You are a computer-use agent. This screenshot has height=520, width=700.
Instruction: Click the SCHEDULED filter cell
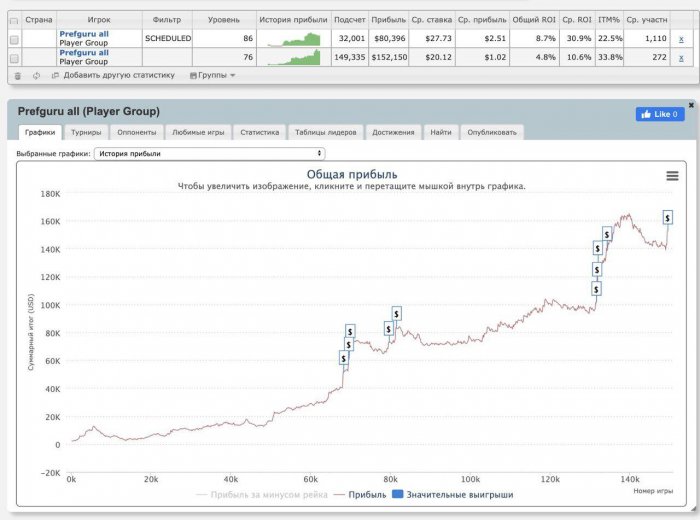tap(167, 39)
